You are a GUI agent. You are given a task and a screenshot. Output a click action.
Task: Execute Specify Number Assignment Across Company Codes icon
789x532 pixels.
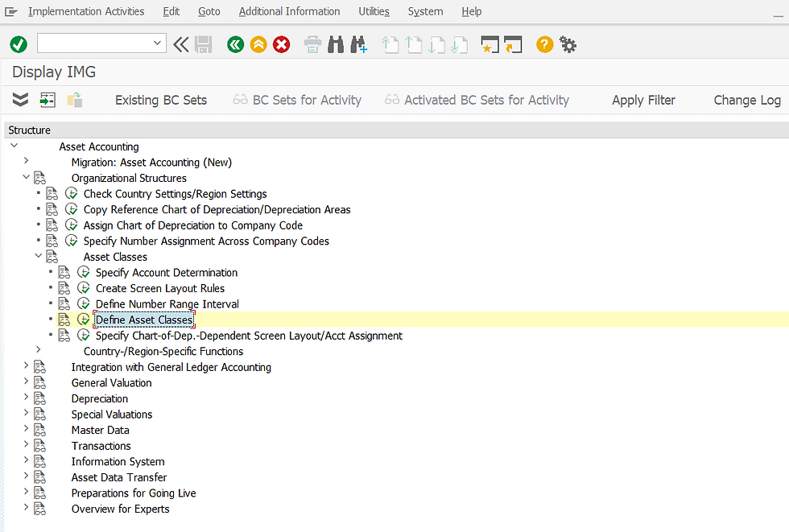tap(72, 241)
